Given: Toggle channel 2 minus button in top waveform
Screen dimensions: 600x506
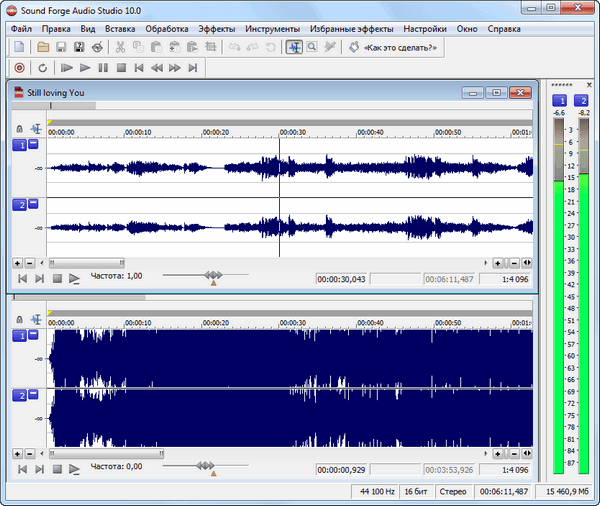Looking at the screenshot, I should coord(33,204).
